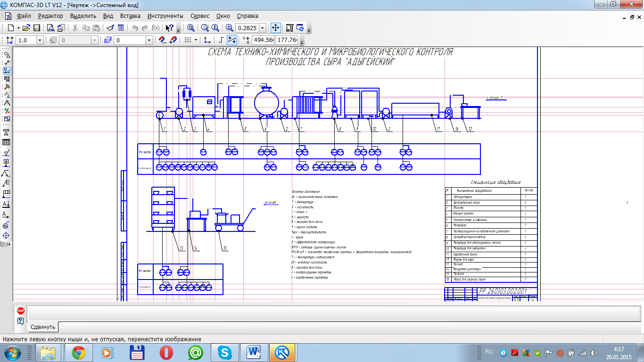Select the Surface Roughness symbol tool
This screenshot has height=362, width=644.
[x=7, y=153]
